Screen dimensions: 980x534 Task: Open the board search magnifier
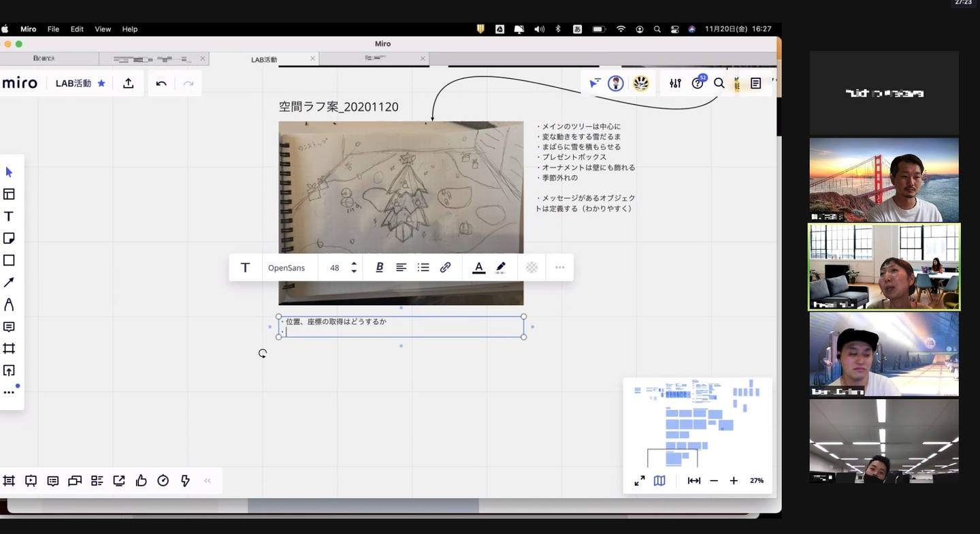719,83
